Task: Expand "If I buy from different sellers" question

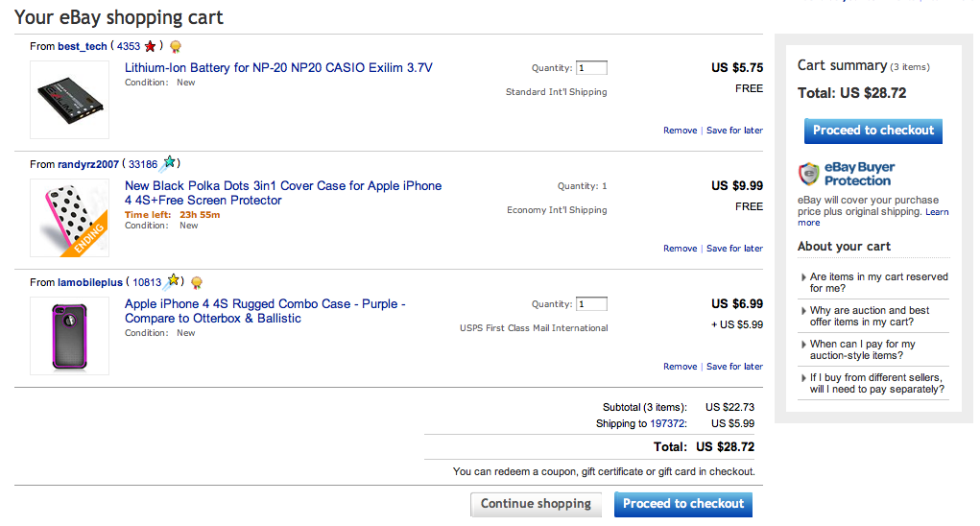Action: (876, 383)
